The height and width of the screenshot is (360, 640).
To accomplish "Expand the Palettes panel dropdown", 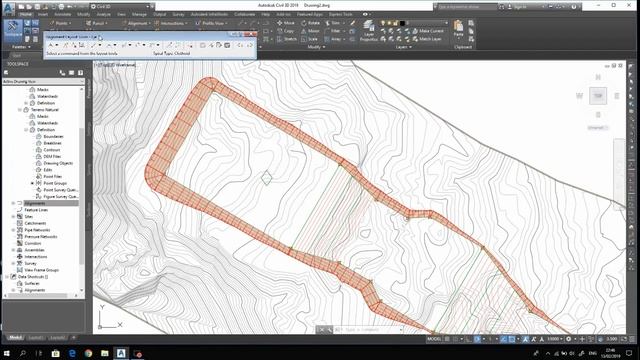I will click(x=21, y=47).
